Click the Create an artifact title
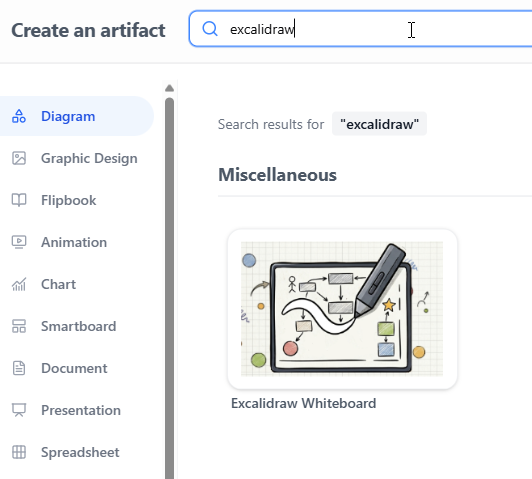Viewport: 532px width, 479px height. [88, 31]
